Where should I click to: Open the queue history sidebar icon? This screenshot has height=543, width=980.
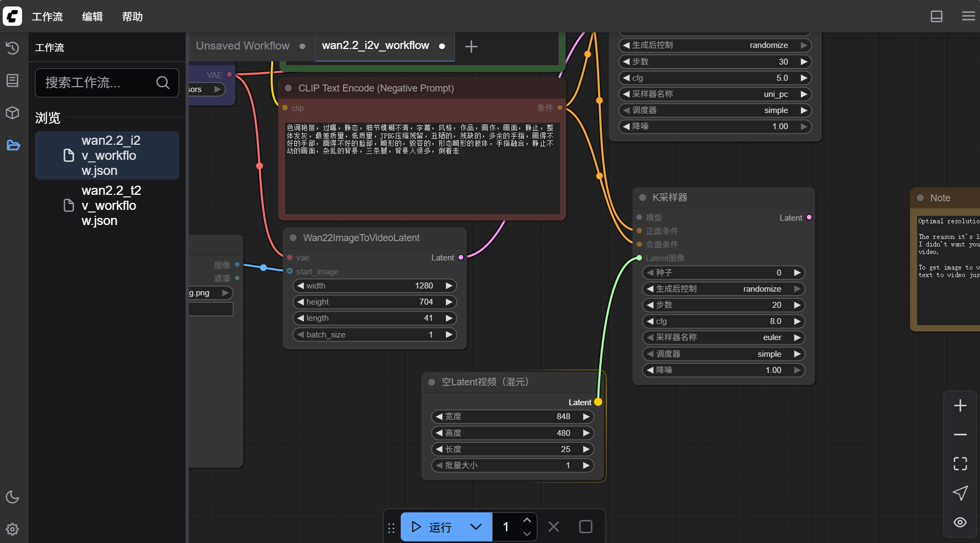(x=12, y=48)
